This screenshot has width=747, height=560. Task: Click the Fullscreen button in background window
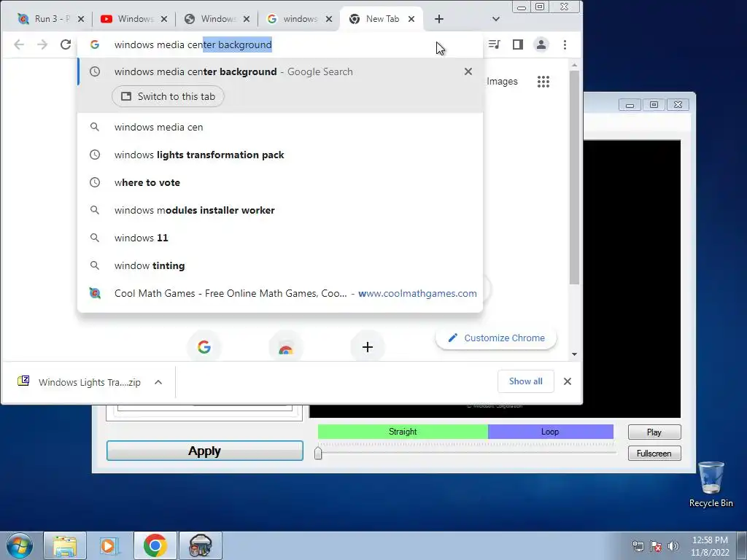(x=654, y=454)
